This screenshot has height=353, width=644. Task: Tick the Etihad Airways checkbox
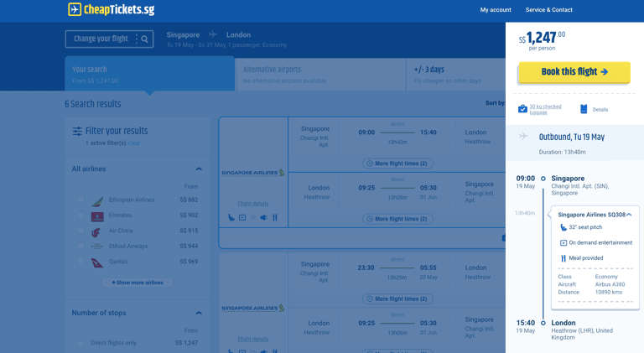80,246
